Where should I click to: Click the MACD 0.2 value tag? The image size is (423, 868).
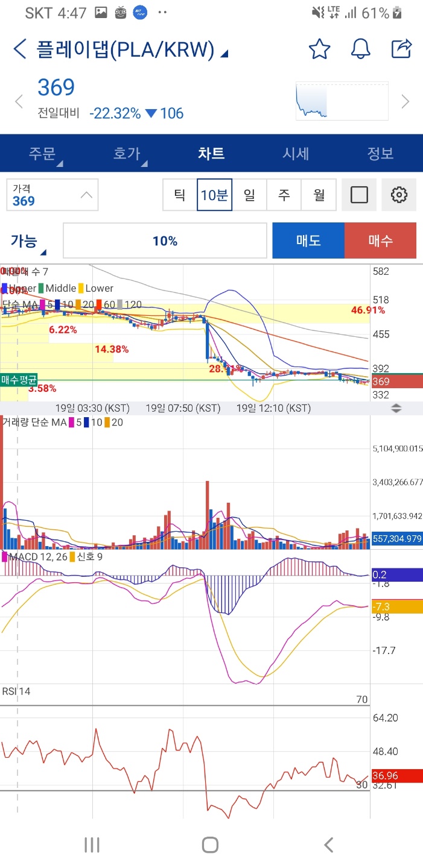396,574
